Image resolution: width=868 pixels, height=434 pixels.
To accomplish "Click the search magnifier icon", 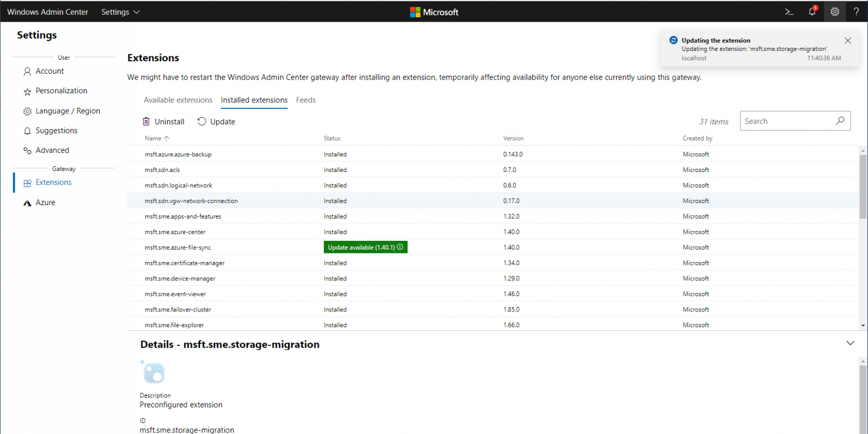I will click(x=840, y=121).
